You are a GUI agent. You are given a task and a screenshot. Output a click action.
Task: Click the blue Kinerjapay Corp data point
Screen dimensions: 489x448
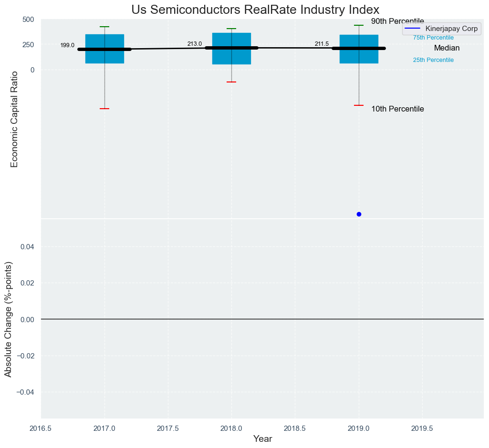(359, 214)
